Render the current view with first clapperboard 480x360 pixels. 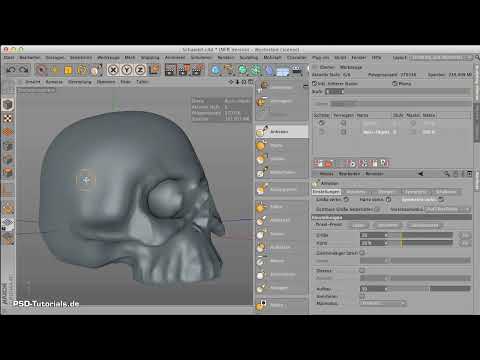[x=170, y=70]
